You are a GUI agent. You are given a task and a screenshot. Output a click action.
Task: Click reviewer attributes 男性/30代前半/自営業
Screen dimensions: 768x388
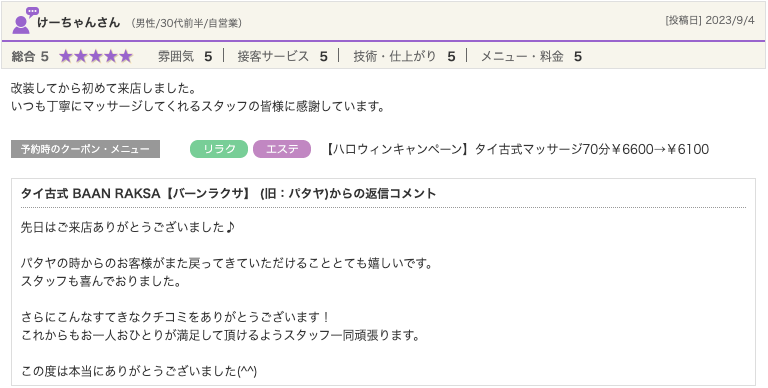click(186, 24)
